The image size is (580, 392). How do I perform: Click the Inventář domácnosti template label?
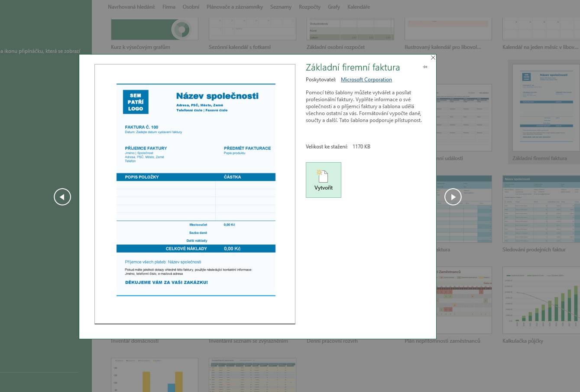pos(135,341)
